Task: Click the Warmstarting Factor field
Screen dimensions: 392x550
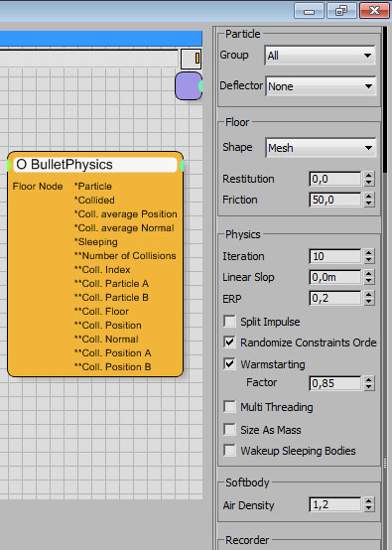Action: [x=334, y=383]
